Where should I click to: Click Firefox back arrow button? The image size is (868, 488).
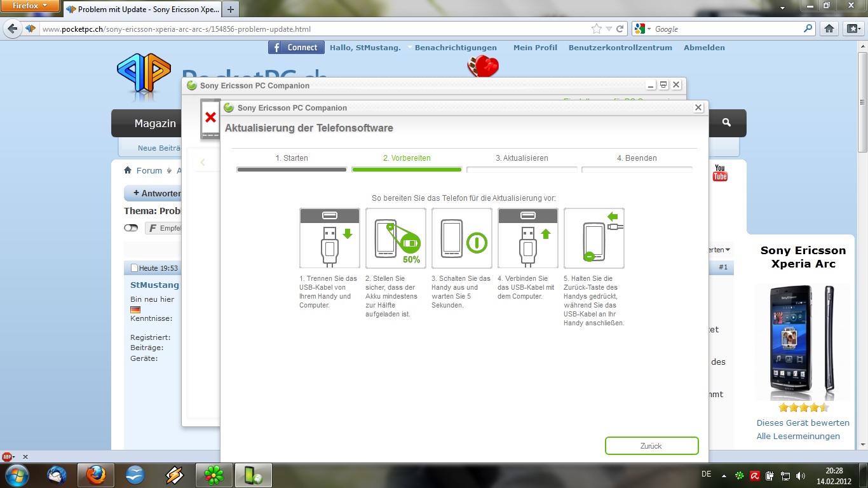point(13,29)
